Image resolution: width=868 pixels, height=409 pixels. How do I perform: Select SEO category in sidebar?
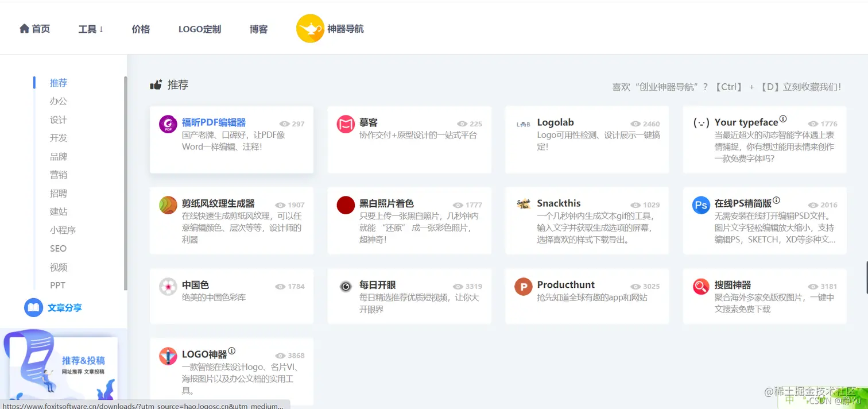click(59, 248)
